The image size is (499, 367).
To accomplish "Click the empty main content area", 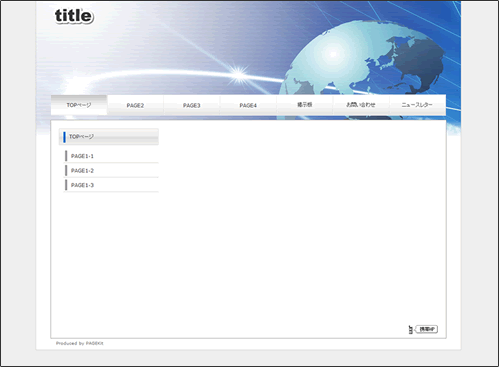I will pyautogui.click(x=302, y=227).
